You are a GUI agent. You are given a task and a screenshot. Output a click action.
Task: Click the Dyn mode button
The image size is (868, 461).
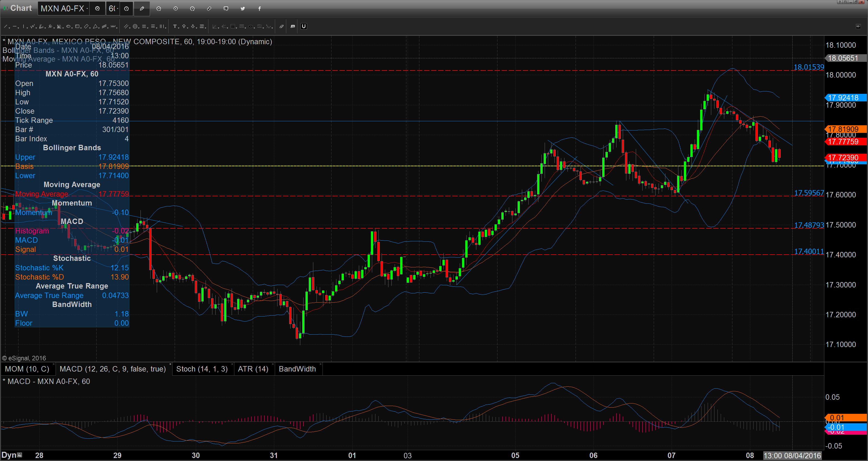coord(12,455)
